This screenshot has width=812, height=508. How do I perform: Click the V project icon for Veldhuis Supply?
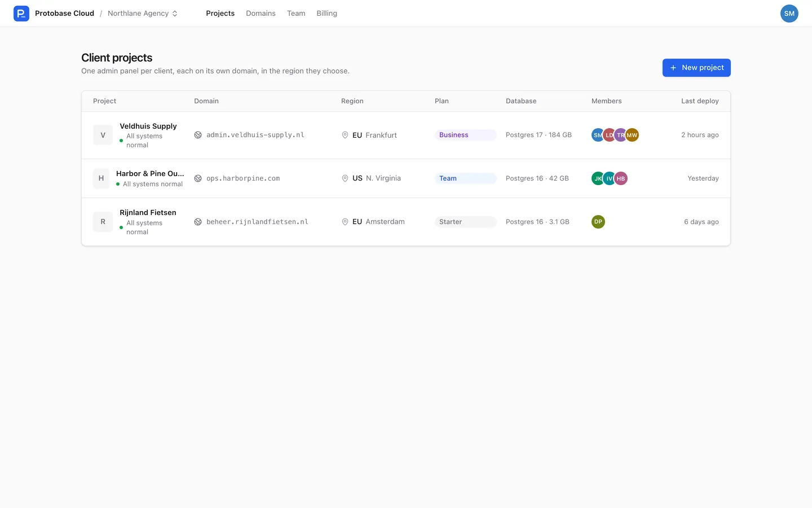coord(103,135)
